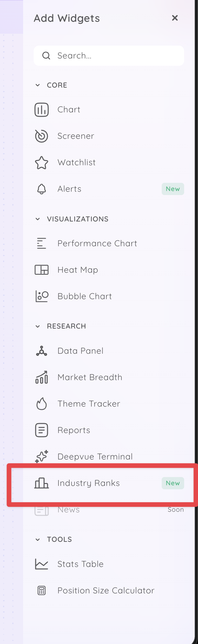Click the Bubble Chart icon

click(42, 297)
